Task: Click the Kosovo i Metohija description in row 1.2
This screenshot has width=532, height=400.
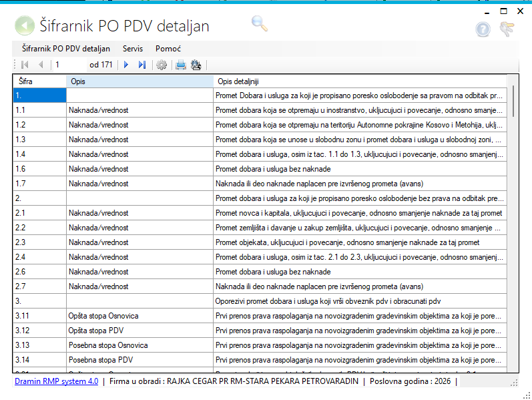Action: [359, 125]
